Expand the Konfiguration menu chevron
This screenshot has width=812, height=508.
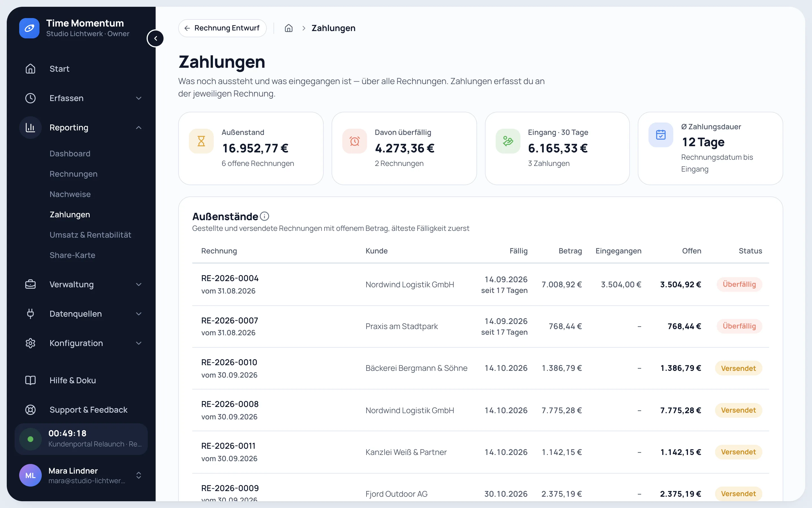(x=139, y=343)
